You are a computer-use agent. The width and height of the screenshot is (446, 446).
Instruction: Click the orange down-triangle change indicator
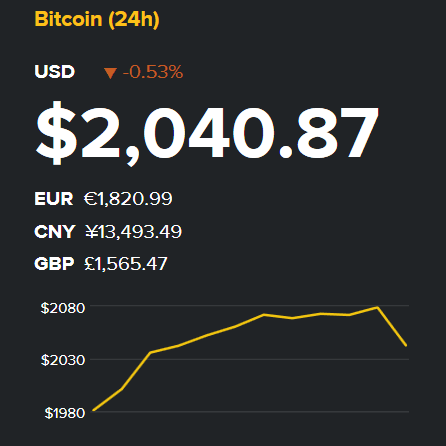click(110, 73)
